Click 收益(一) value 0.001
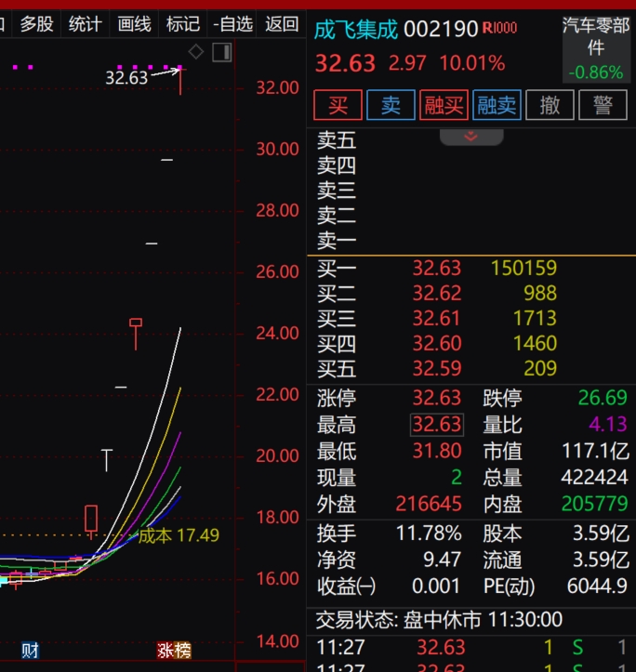The height and width of the screenshot is (672, 636). click(x=436, y=586)
